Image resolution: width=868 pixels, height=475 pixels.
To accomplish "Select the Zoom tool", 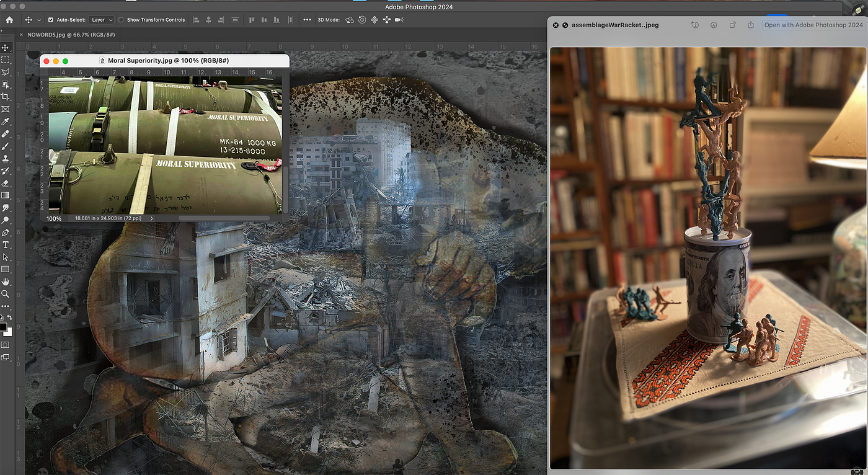I will tap(6, 294).
